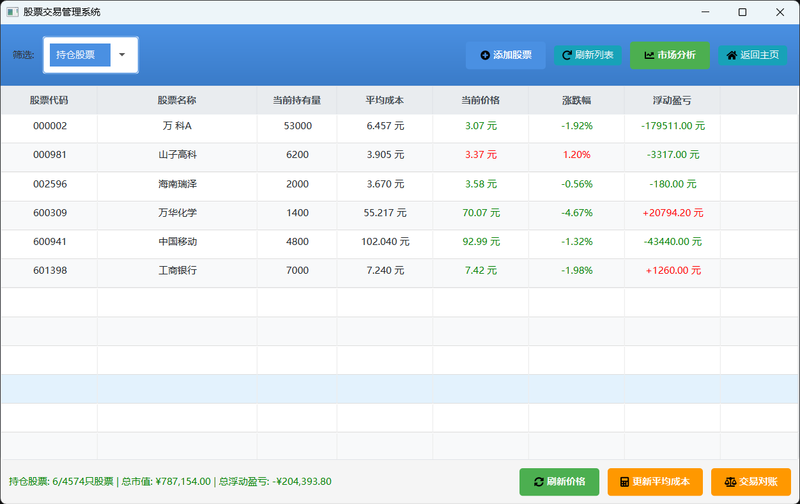Viewport: 800px width, 504px height.
Task: Click holding quantity 53000
Action: pos(297,126)
